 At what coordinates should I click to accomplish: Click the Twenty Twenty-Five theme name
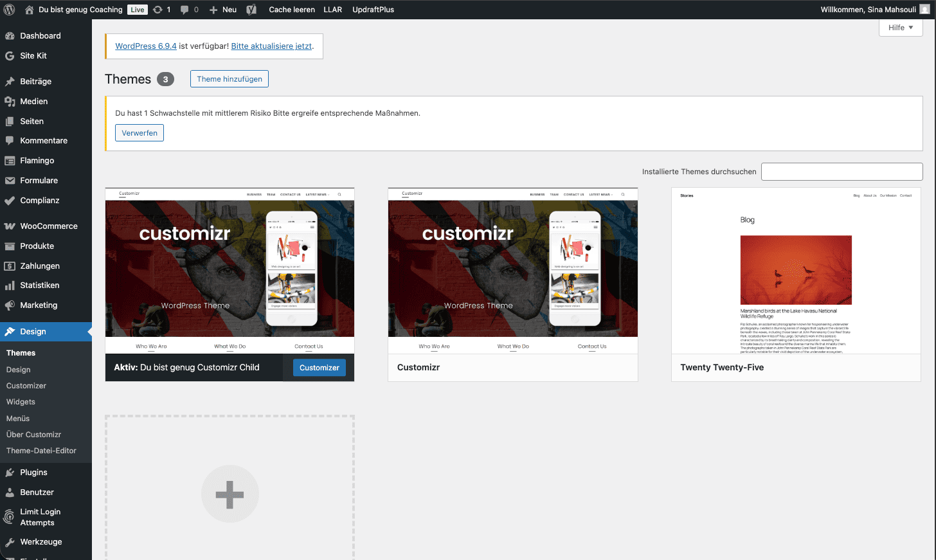(x=722, y=368)
